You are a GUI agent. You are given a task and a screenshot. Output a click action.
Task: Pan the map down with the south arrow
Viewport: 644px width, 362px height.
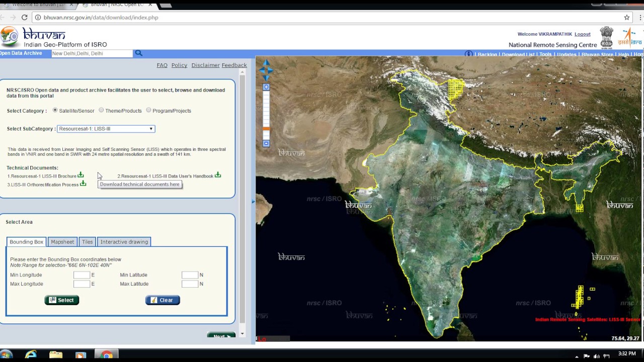pos(266,78)
